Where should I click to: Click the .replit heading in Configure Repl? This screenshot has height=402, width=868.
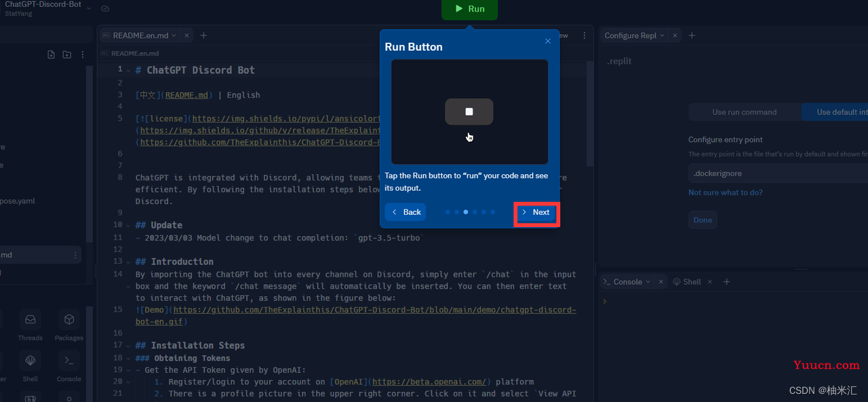click(x=619, y=61)
